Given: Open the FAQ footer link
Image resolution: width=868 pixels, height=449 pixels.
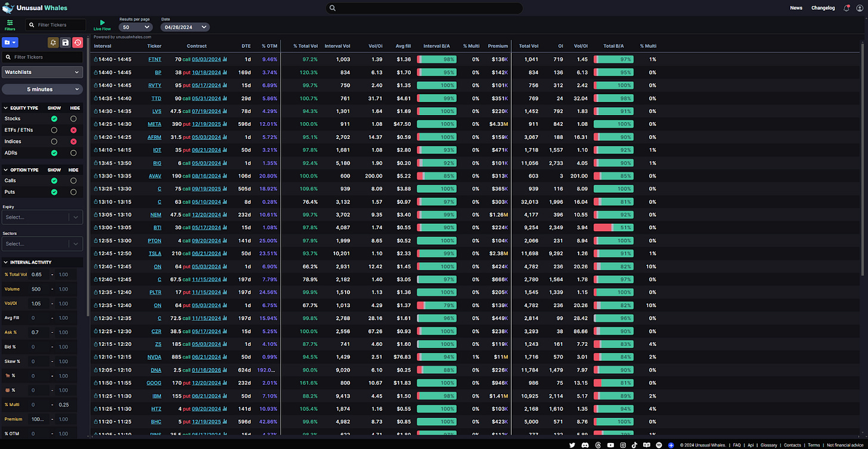Looking at the screenshot, I should 737,445.
